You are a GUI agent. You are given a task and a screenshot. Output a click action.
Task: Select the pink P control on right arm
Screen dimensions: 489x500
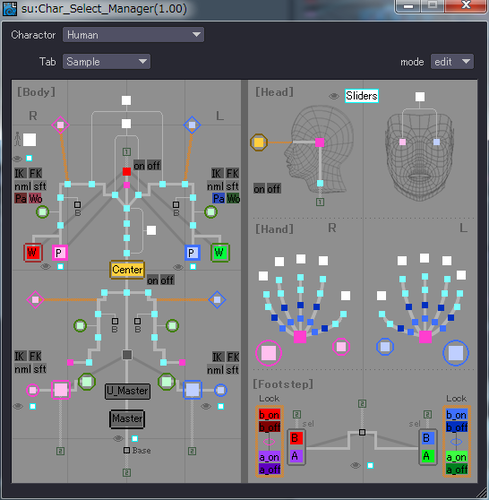[x=60, y=253]
